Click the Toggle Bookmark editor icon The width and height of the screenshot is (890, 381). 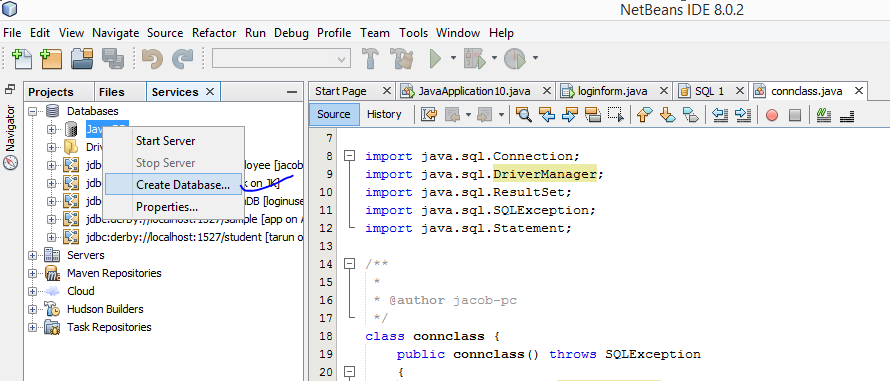pos(690,115)
